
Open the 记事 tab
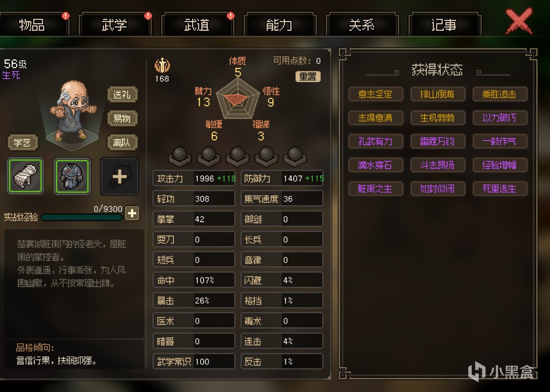point(444,25)
